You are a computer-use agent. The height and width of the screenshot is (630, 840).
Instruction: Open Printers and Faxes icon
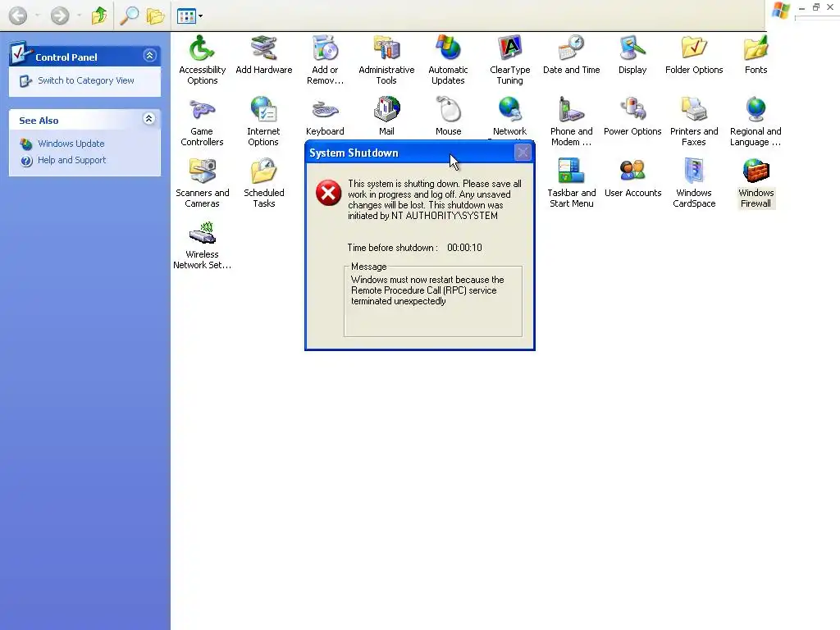(694, 121)
